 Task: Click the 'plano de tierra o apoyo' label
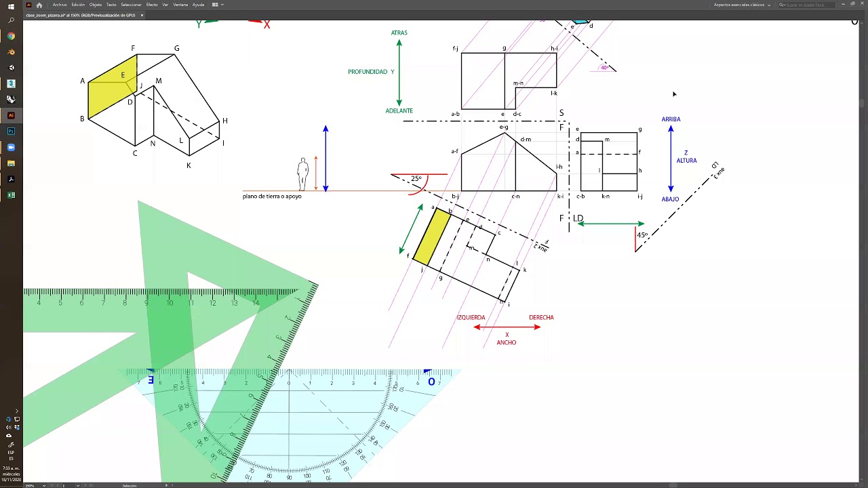[272, 197]
